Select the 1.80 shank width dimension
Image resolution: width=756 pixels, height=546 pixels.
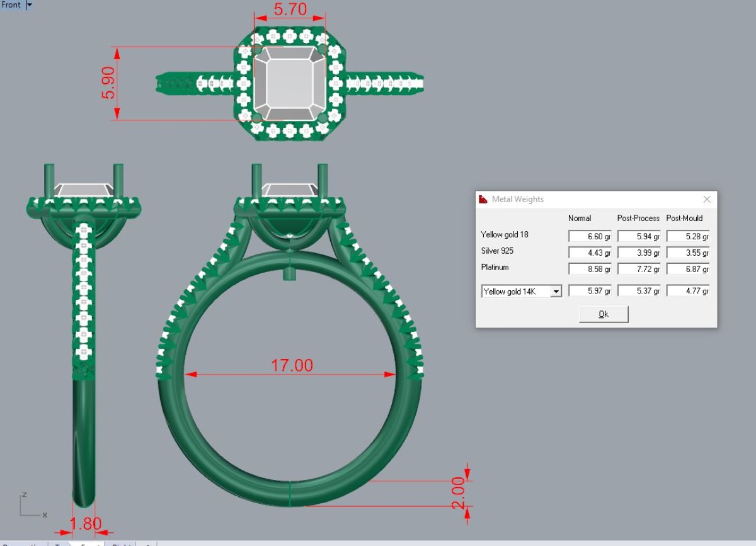tap(84, 524)
